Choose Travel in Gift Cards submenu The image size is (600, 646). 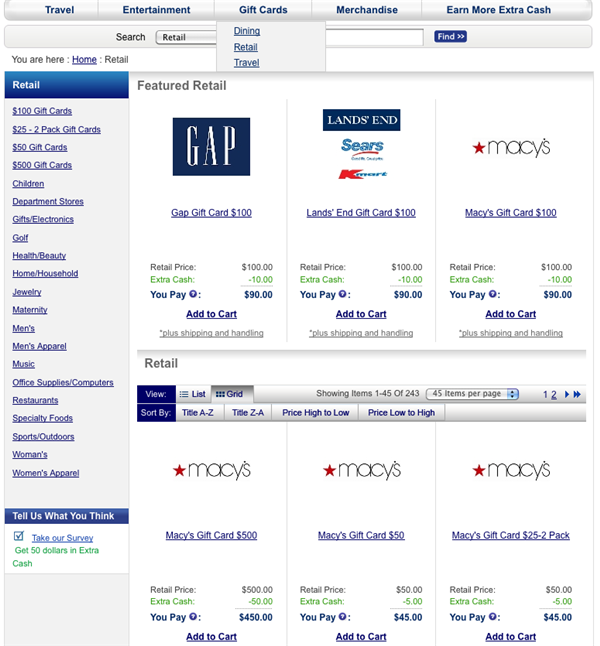click(246, 63)
